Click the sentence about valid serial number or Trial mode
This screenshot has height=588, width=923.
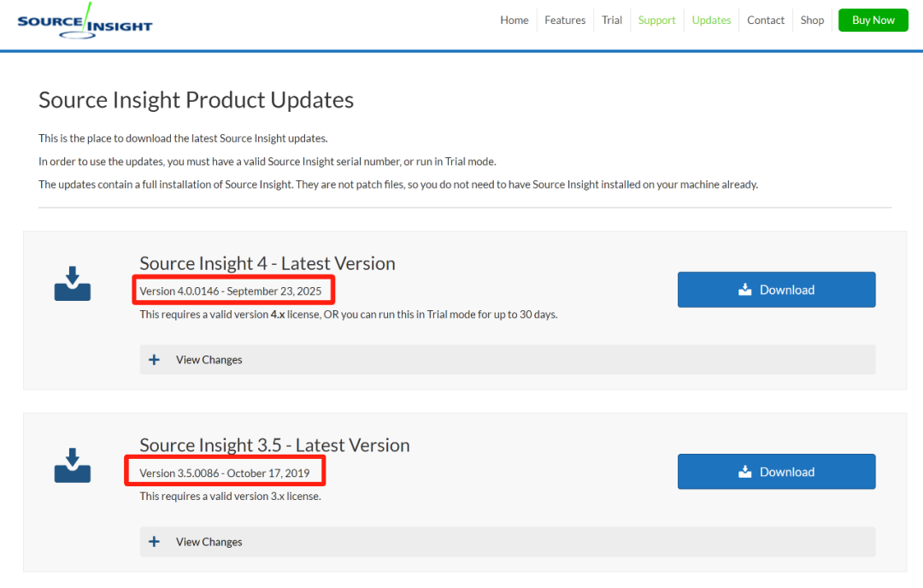(267, 162)
